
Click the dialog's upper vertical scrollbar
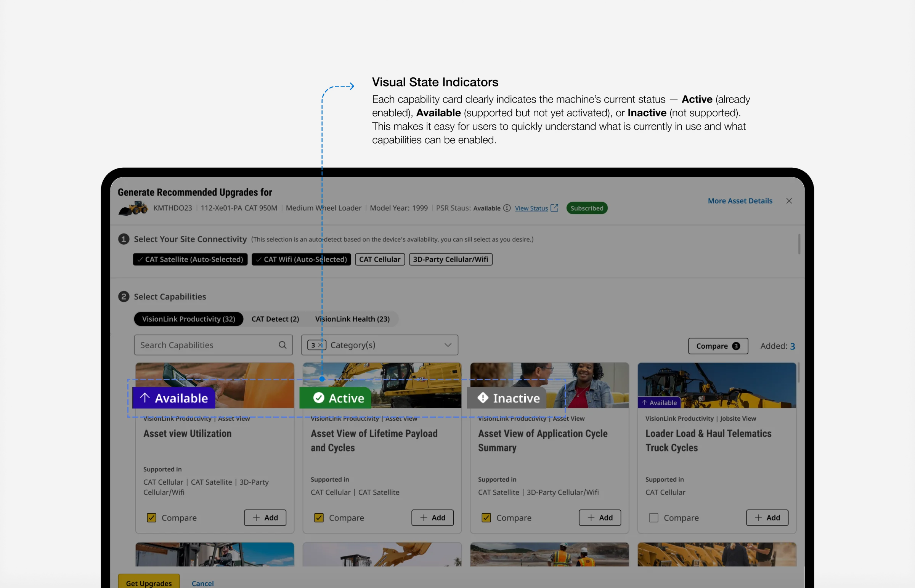[799, 244]
